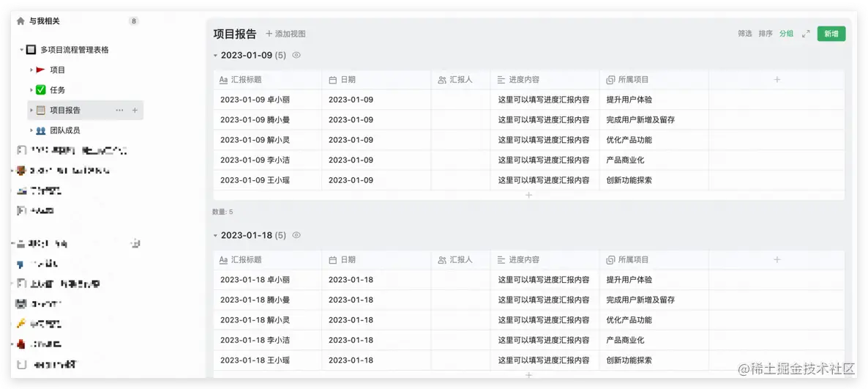The width and height of the screenshot is (868, 389).
Task: Open the 与我相关 section
Action: coord(45,21)
